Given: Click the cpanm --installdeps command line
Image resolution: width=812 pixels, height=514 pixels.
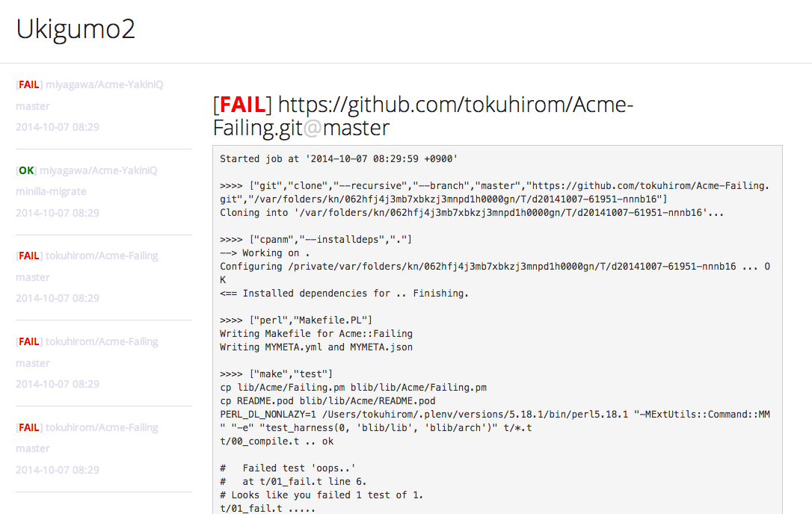Looking at the screenshot, I should point(316,240).
